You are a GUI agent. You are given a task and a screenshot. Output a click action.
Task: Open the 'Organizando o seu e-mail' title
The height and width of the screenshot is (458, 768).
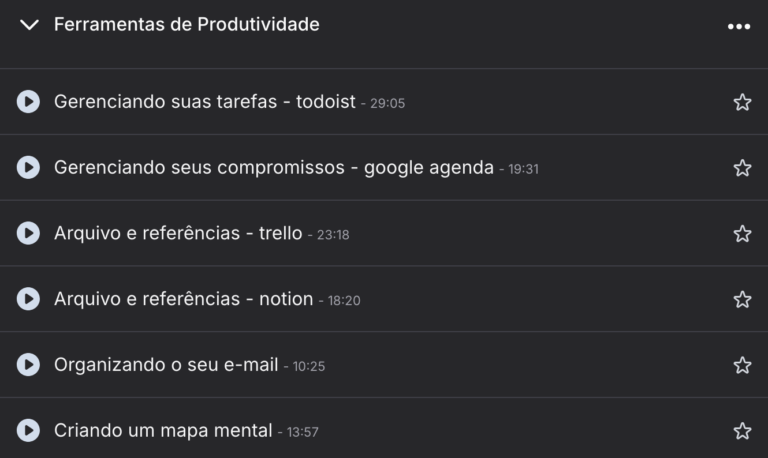165,365
